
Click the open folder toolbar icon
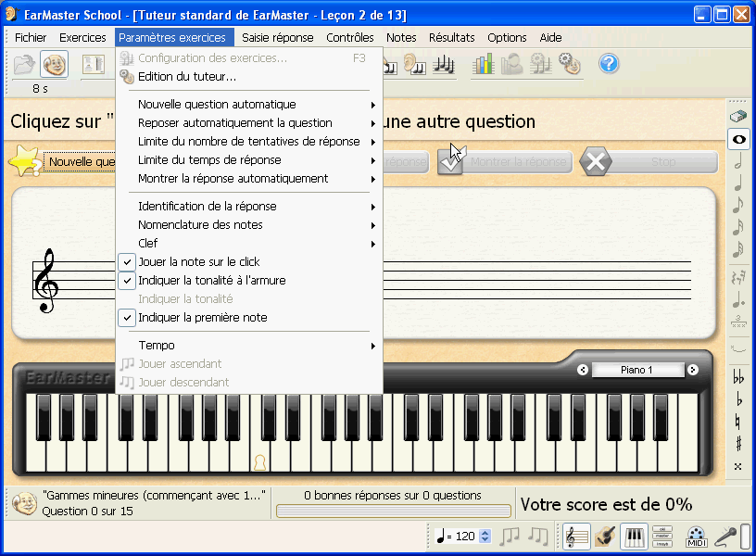24,64
